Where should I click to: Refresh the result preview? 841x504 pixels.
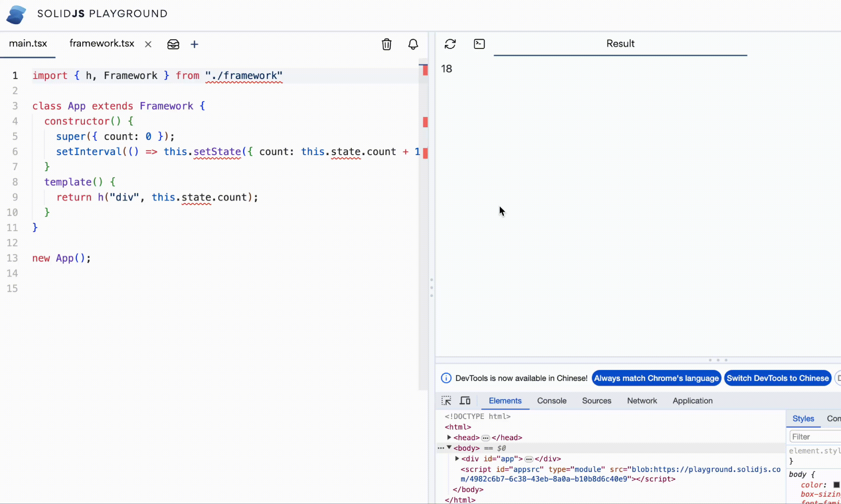pyautogui.click(x=450, y=44)
